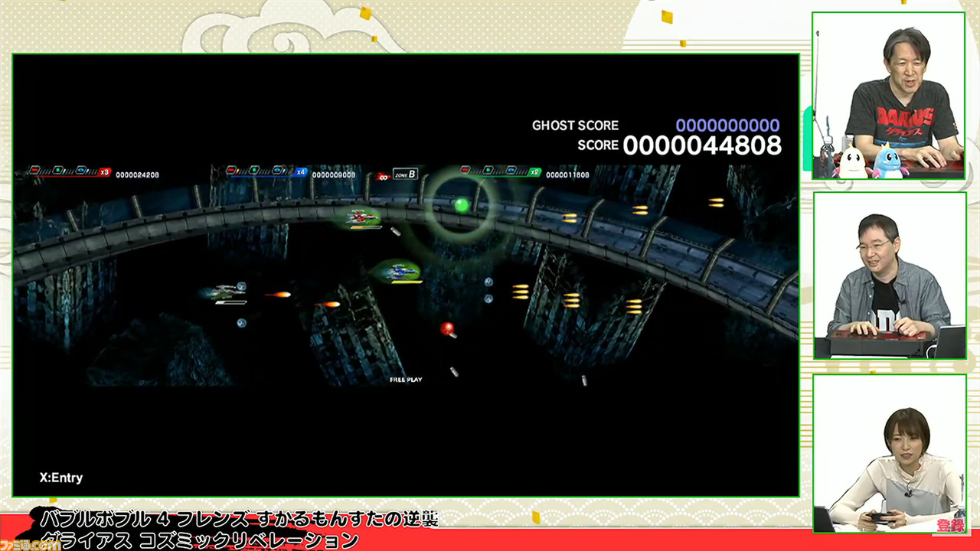Image resolution: width=980 pixels, height=551 pixels.
Task: Click the glowing green power-up orb
Action: (x=461, y=204)
